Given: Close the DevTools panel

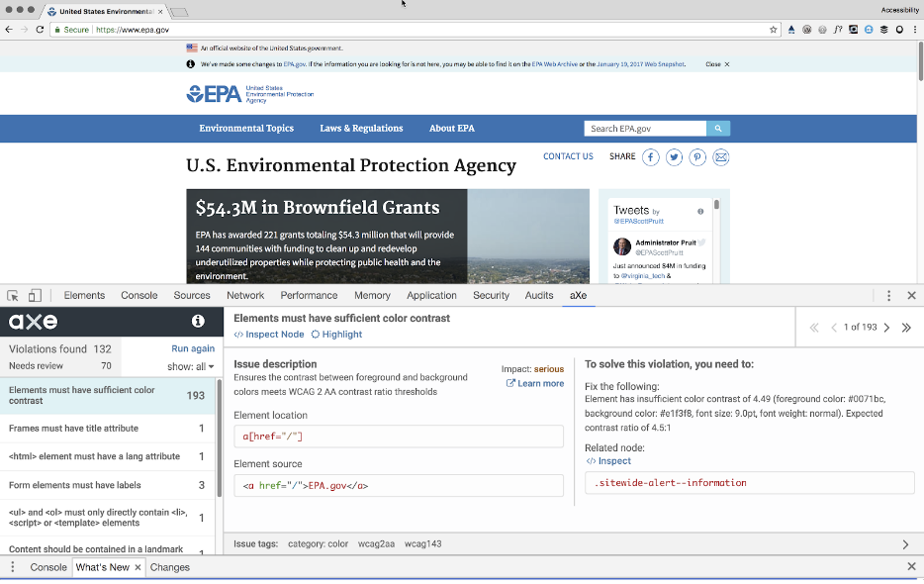Looking at the screenshot, I should coord(911,296).
